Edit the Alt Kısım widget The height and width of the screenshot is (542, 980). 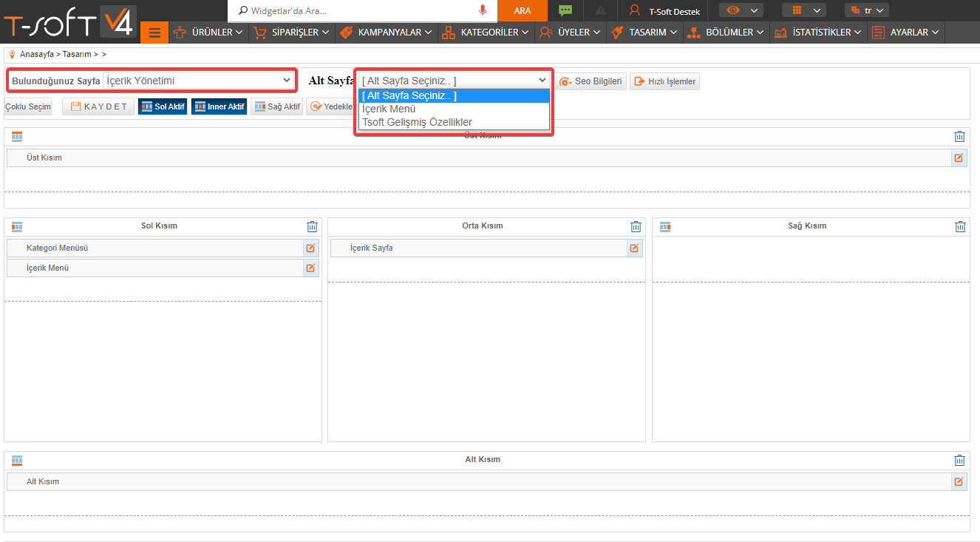pos(959,481)
